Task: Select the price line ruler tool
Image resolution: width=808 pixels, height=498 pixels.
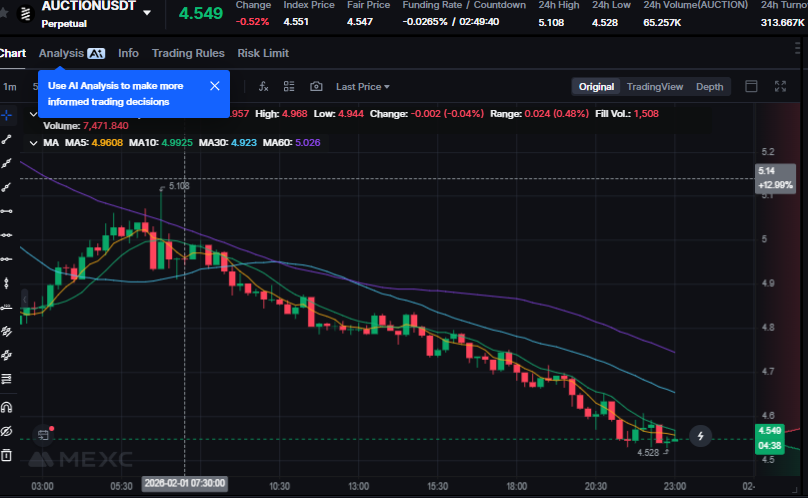Action: [7, 307]
